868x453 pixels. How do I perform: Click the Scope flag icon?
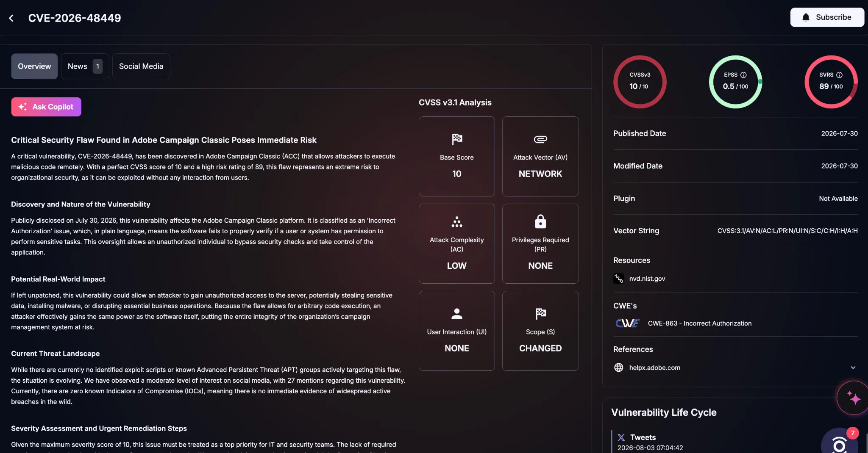[x=540, y=314]
